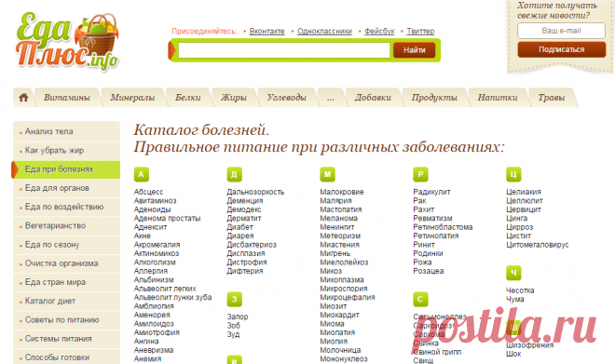This screenshot has height=364, width=615.
Task: Open the Вконтакте link
Action: (266, 31)
